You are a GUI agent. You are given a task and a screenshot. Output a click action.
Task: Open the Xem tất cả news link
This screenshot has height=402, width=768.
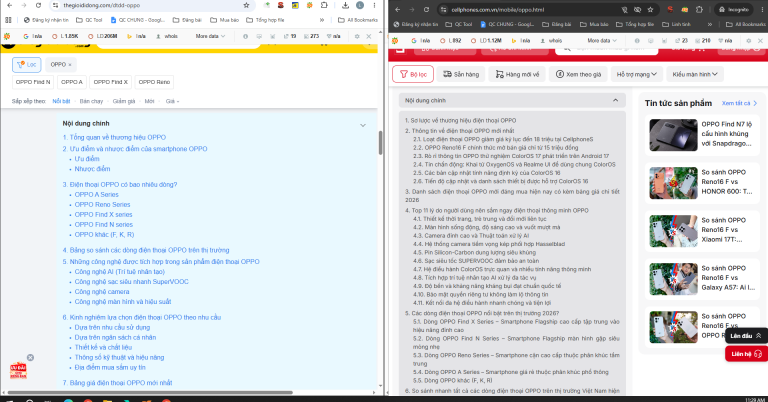(x=739, y=103)
